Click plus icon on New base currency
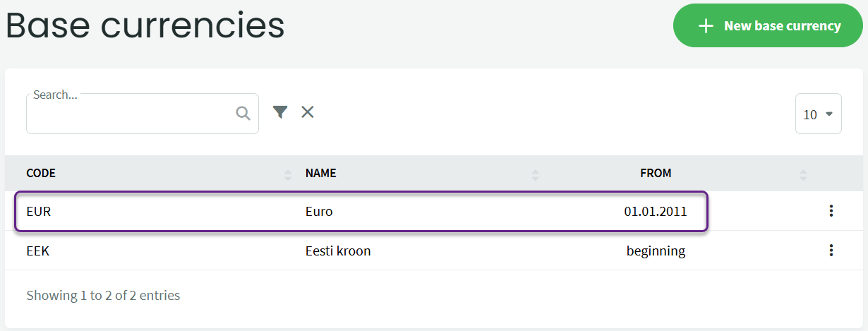This screenshot has width=868, height=331. (x=706, y=26)
